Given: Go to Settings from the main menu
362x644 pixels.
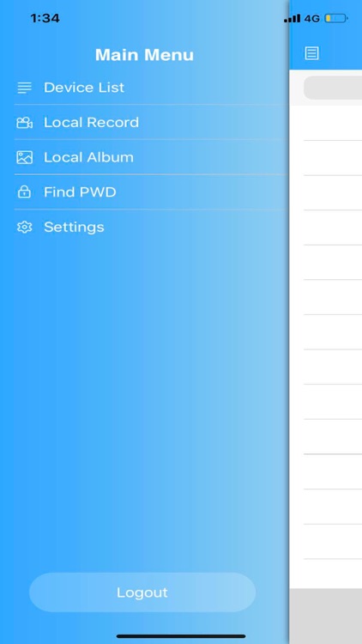Looking at the screenshot, I should 152,227.
